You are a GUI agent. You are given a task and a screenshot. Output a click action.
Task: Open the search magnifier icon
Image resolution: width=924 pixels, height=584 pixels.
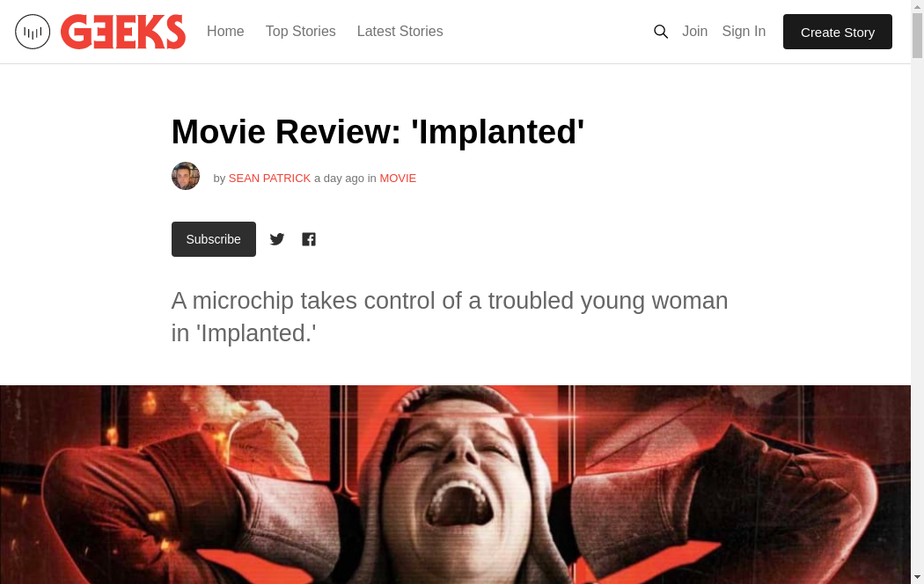coord(661,32)
